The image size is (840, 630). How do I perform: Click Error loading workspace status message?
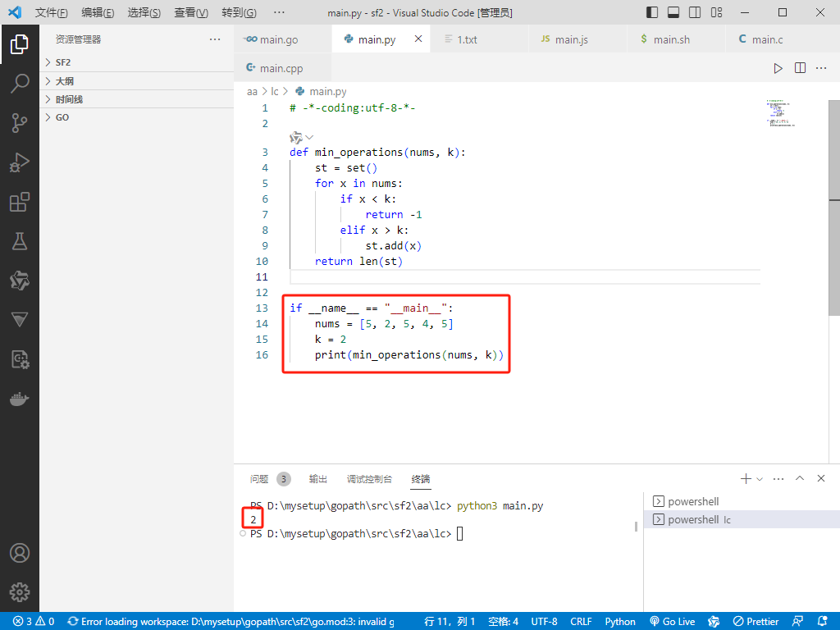pos(231,622)
